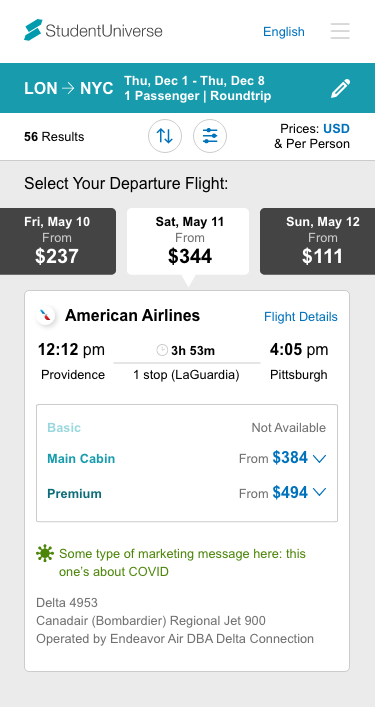Expand Premium $494 fare chevron
Screen dimensions: 375x707
(319, 492)
